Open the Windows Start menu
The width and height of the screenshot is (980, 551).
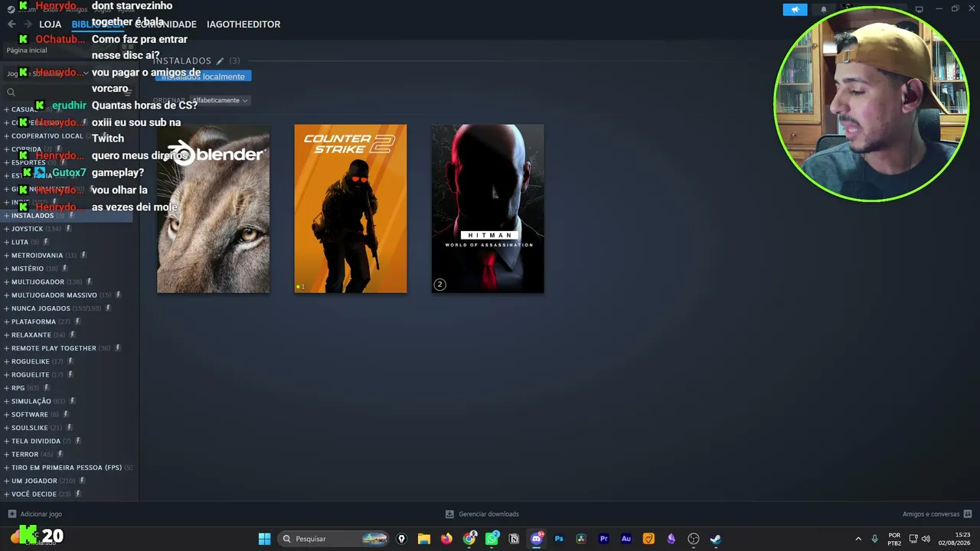[x=264, y=539]
